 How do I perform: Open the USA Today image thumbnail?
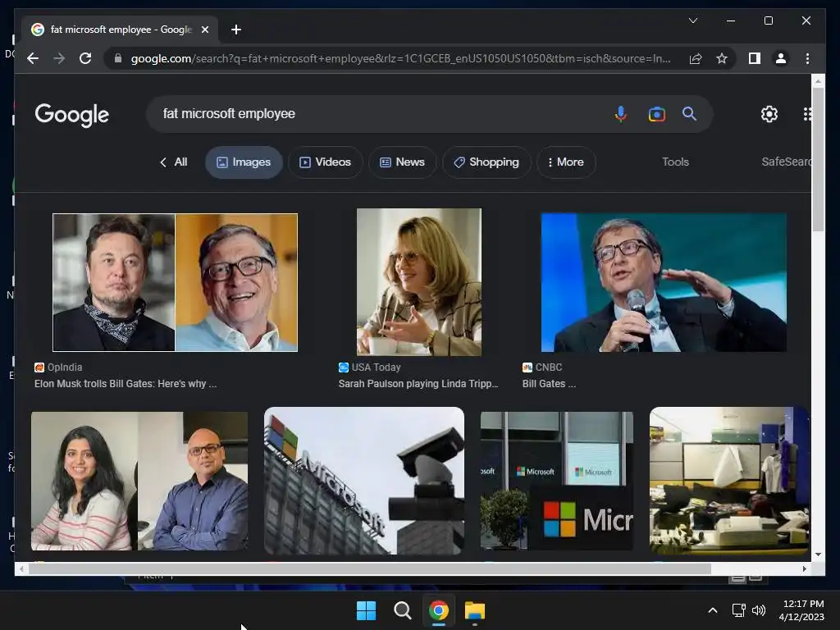click(x=419, y=282)
